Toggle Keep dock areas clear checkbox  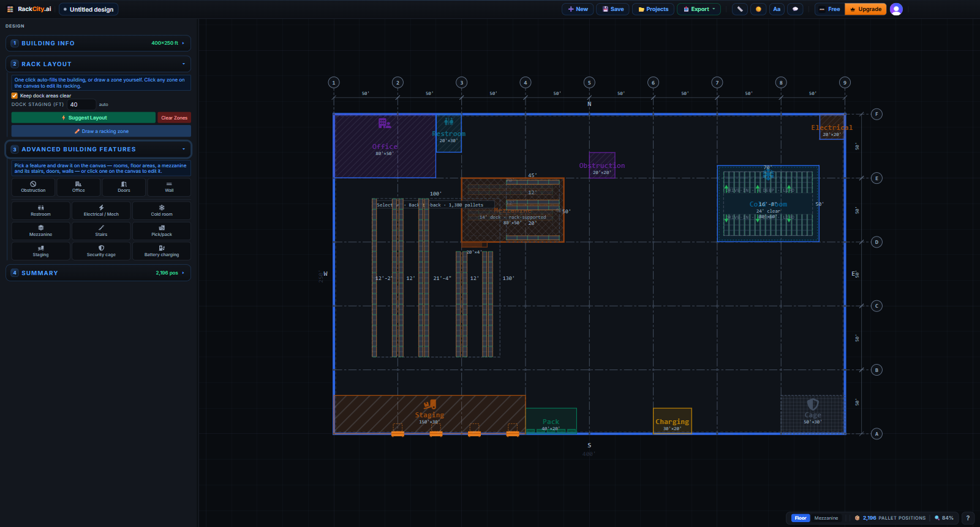(15, 96)
